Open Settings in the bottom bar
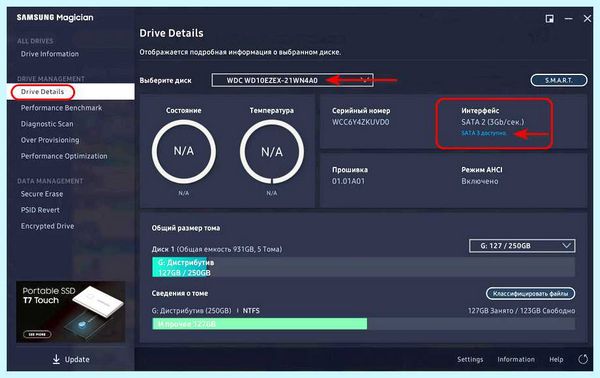The image size is (600, 378). click(x=470, y=359)
